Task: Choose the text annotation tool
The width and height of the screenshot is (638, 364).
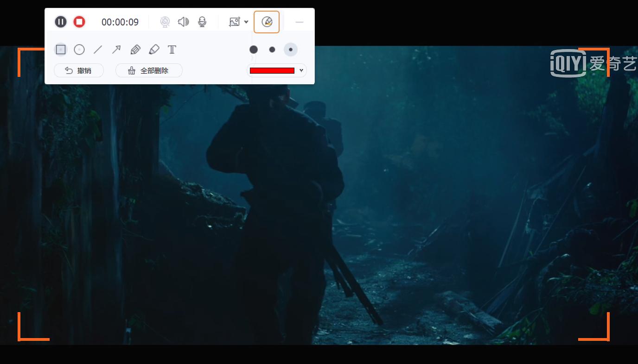Action: coord(172,50)
